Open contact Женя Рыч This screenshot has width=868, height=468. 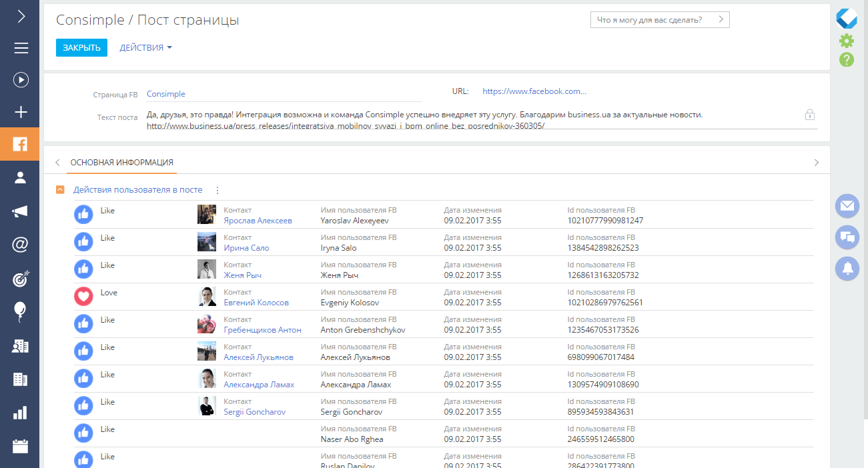(242, 275)
